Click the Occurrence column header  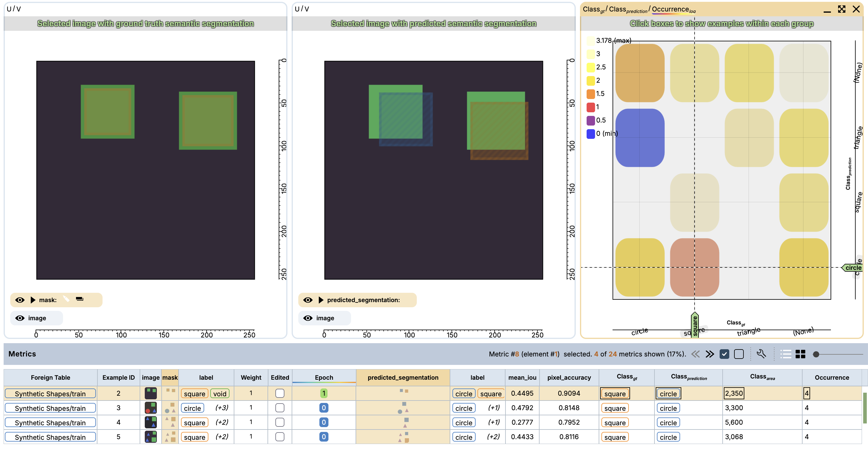click(832, 377)
